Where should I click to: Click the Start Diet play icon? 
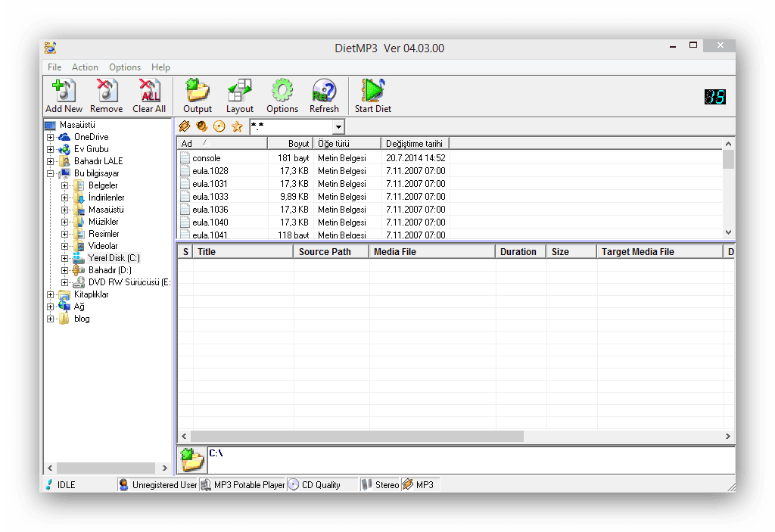tap(372, 91)
